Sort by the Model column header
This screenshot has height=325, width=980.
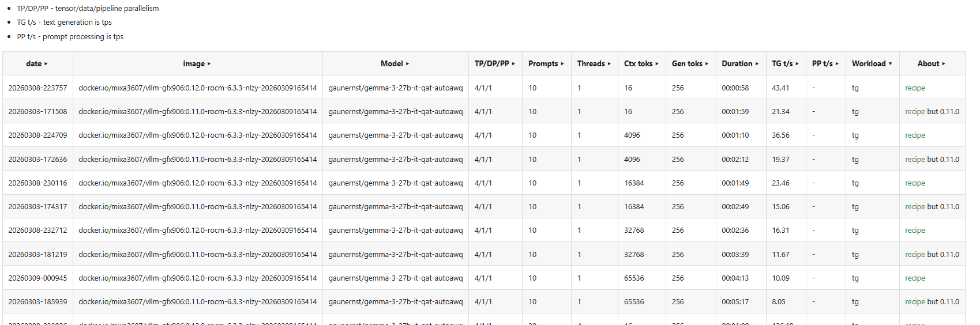tap(395, 63)
